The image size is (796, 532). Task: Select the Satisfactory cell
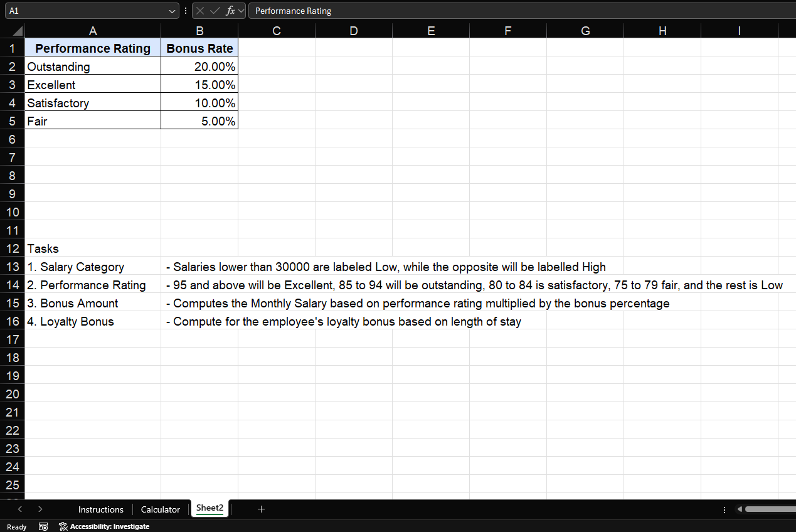[93, 103]
